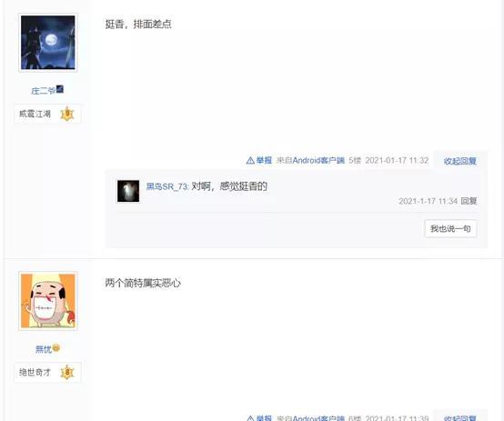The width and height of the screenshot is (504, 421).
Task: Report the 5楼 post via 举报
Action: tap(264, 160)
